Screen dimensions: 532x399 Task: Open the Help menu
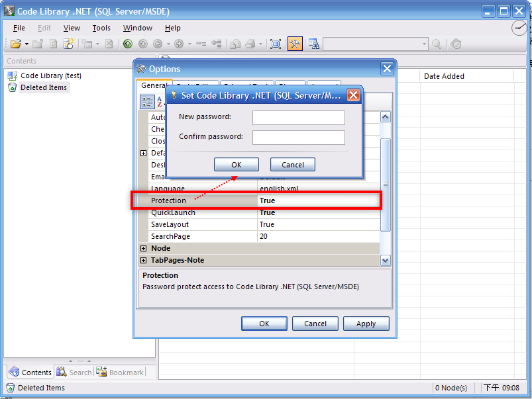(x=173, y=28)
